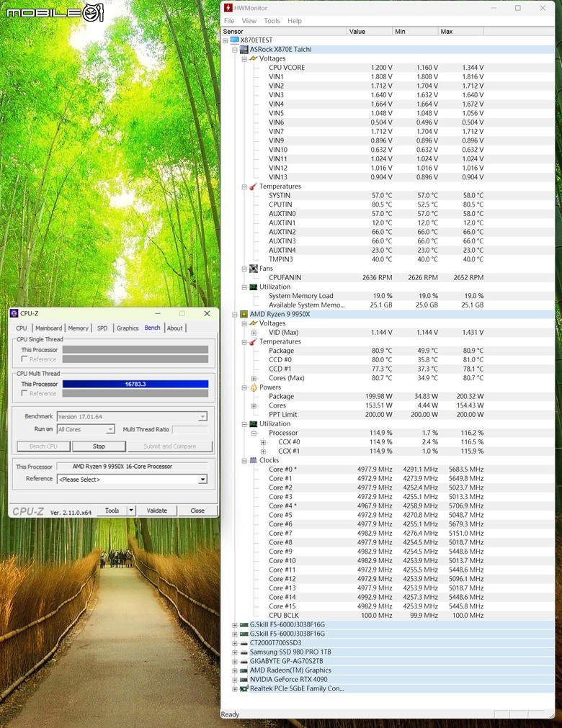
Task: Click the CPU Voltages lightning icon
Action: [x=253, y=323]
